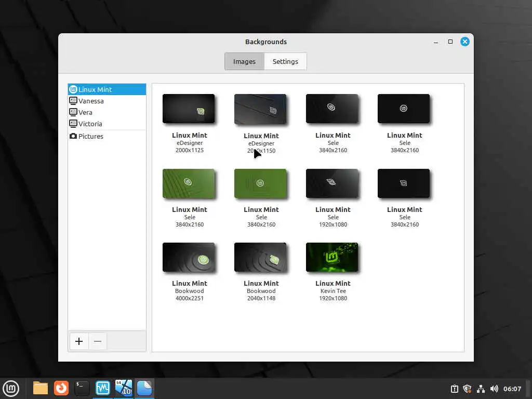Viewport: 532px width, 399px height.
Task: Open the System Monitor taskbar icon
Action: coord(103,388)
